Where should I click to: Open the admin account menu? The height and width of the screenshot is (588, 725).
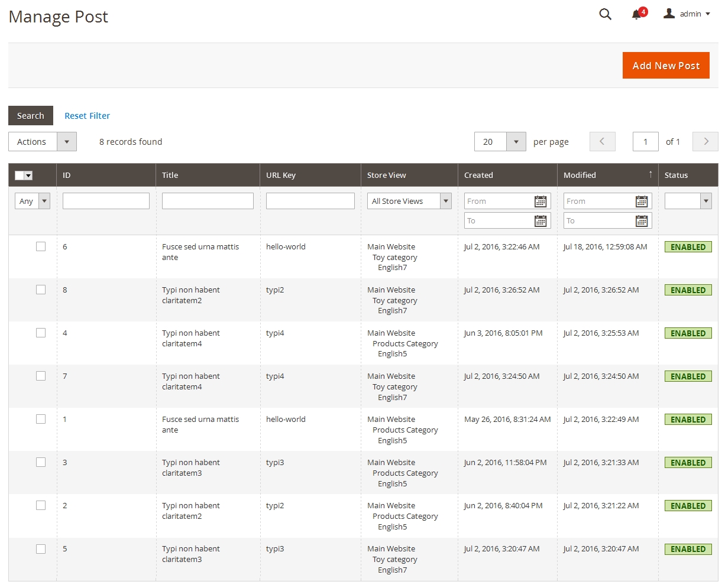coord(687,14)
